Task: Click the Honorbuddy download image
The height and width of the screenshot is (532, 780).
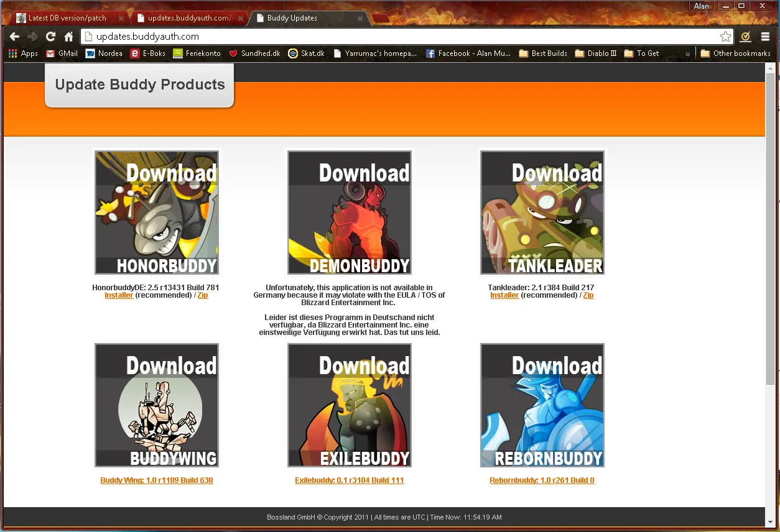Action: pyautogui.click(x=157, y=213)
